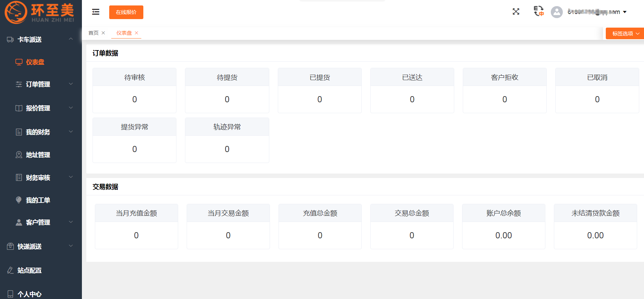Open the user account dropdown arrow
Screen dimensions: 644x299
coord(625,12)
